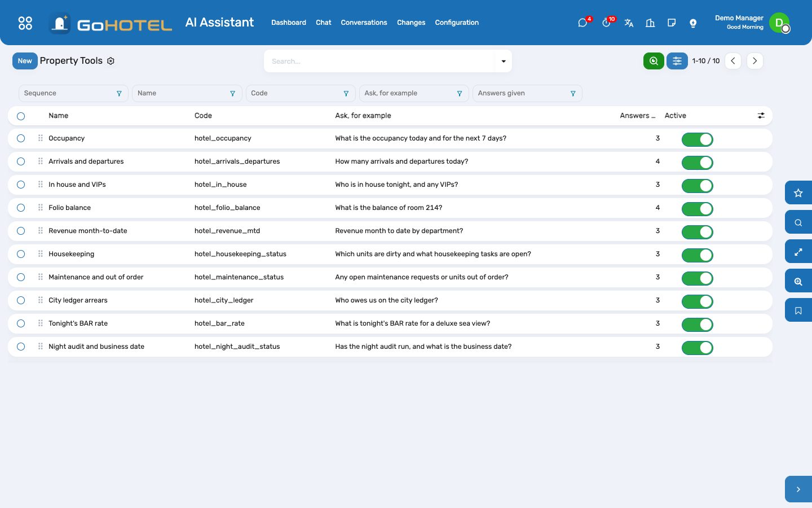The height and width of the screenshot is (508, 812).
Task: Select the Arrivals and departures row checkbox
Action: click(x=21, y=161)
